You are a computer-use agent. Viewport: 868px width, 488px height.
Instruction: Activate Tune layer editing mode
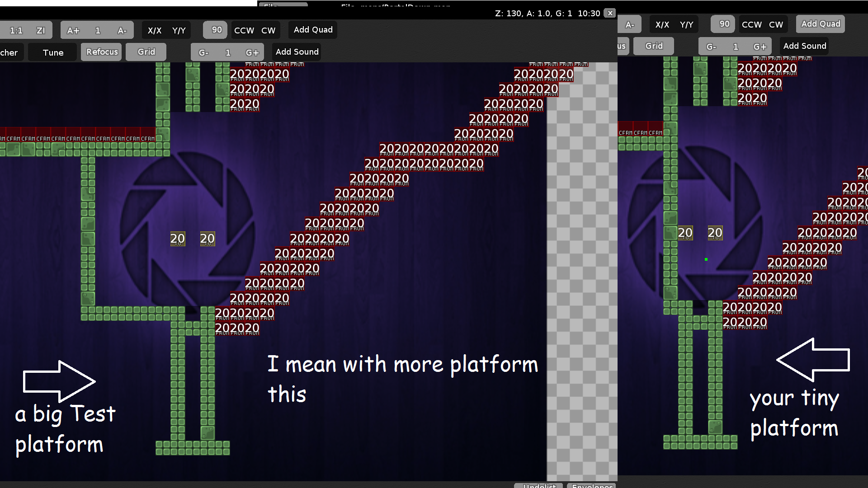tap(52, 52)
